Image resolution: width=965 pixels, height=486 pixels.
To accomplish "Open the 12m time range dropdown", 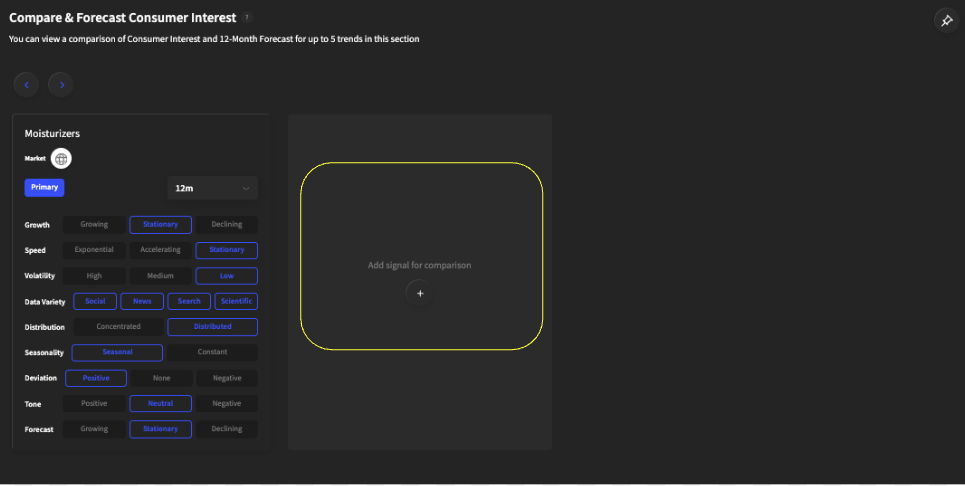I will click(x=212, y=188).
